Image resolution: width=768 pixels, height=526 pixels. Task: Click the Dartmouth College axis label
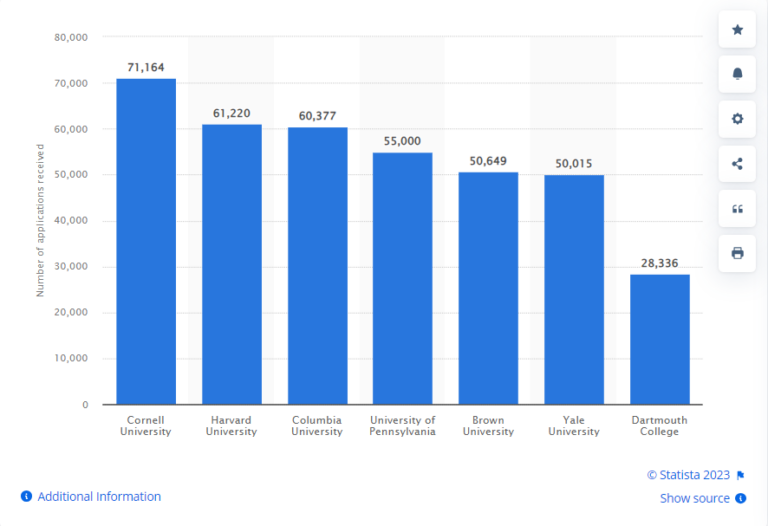659,426
